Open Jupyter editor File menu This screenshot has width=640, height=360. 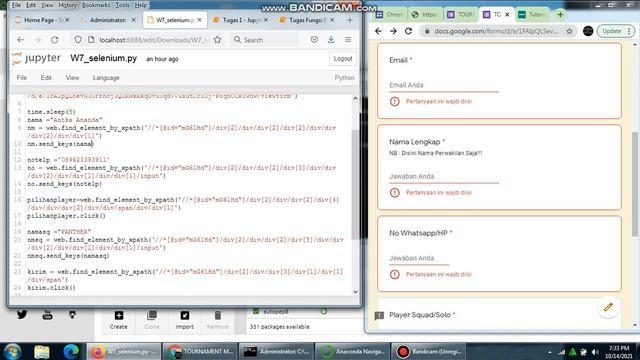click(22, 78)
